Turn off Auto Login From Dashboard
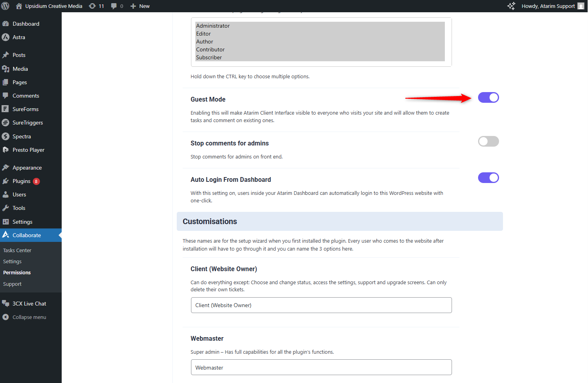Screen dimensions: 588x383 [488, 178]
